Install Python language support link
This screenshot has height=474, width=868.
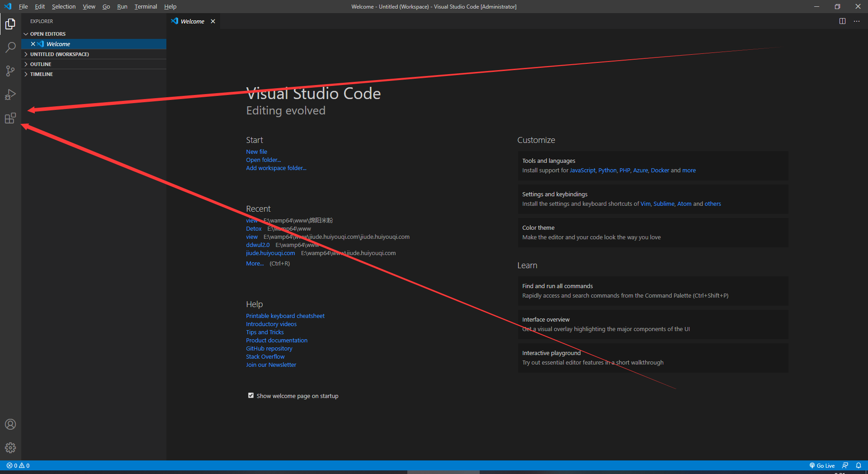coord(607,170)
